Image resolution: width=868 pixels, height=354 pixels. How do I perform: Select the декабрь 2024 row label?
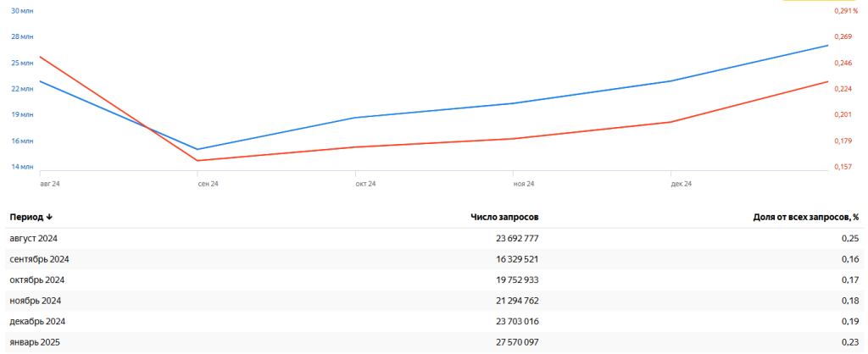tap(37, 322)
